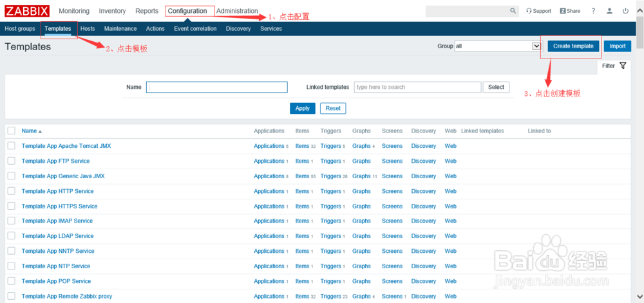
Task: Open Template App NNTP Service template
Action: [58, 251]
